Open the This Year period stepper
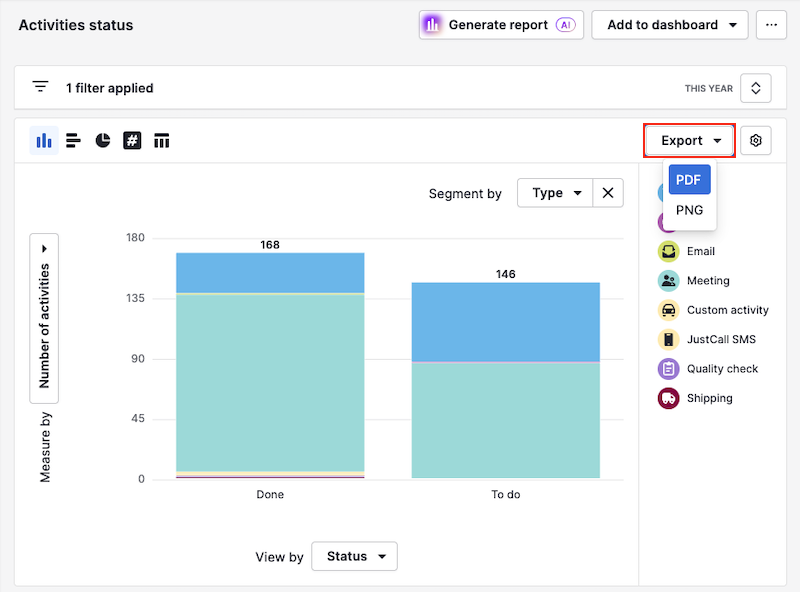Image resolution: width=800 pixels, height=592 pixels. click(x=755, y=88)
